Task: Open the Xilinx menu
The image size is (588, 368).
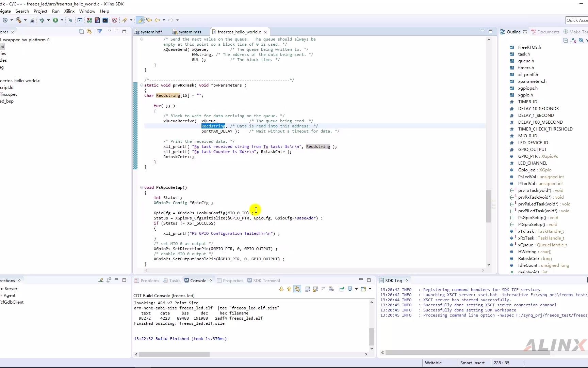Action: tap(69, 11)
